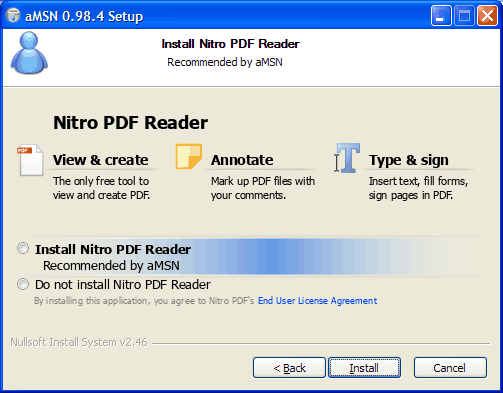The image size is (503, 393).
Task: Close the aMSN 0.98.4 Setup window
Action: click(x=487, y=15)
